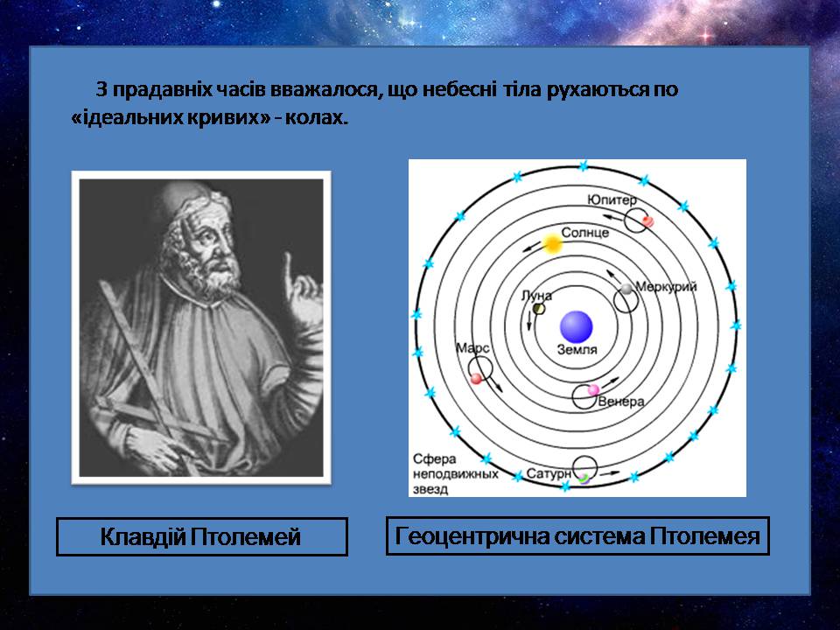Screen dimensions: 840x630
Task: Select the Ptolemy portrait image
Action: click(x=201, y=326)
